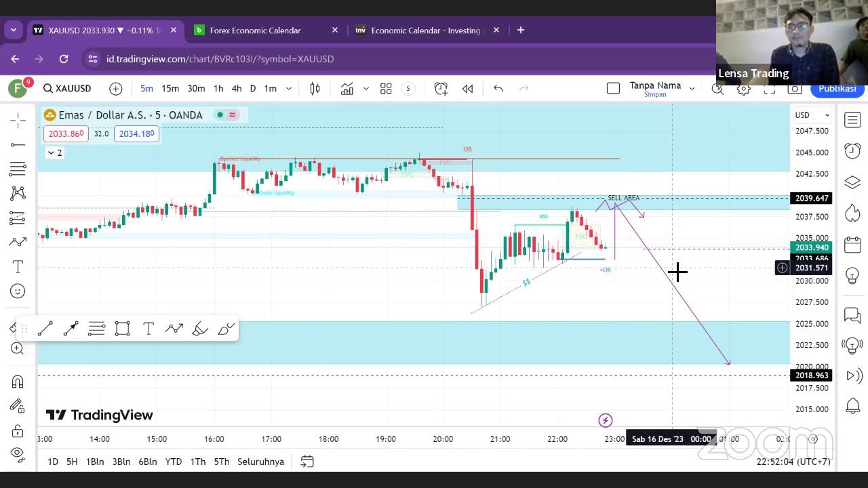Click the zoom in magnifier tool
This screenshot has width=868, height=488.
[x=18, y=348]
